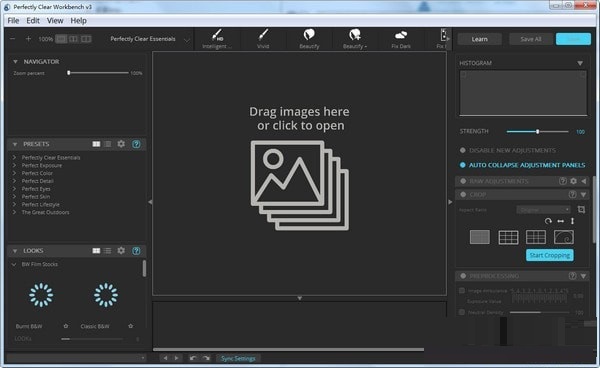This screenshot has height=368, width=600.
Task: Zoom in with the plus icon
Action: (x=28, y=39)
